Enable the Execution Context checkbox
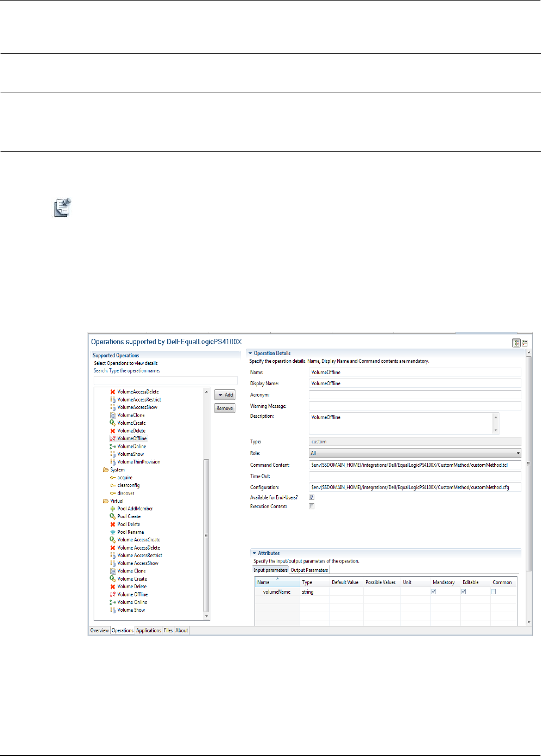541x756 pixels. click(312, 507)
